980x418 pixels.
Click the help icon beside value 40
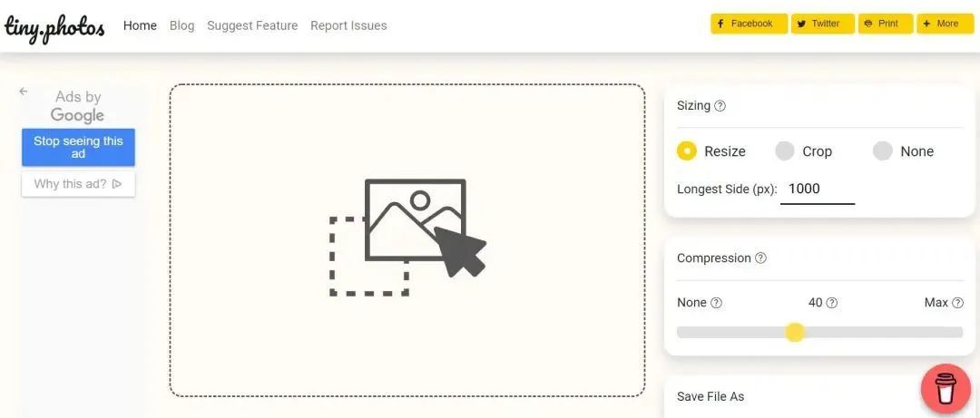point(832,303)
